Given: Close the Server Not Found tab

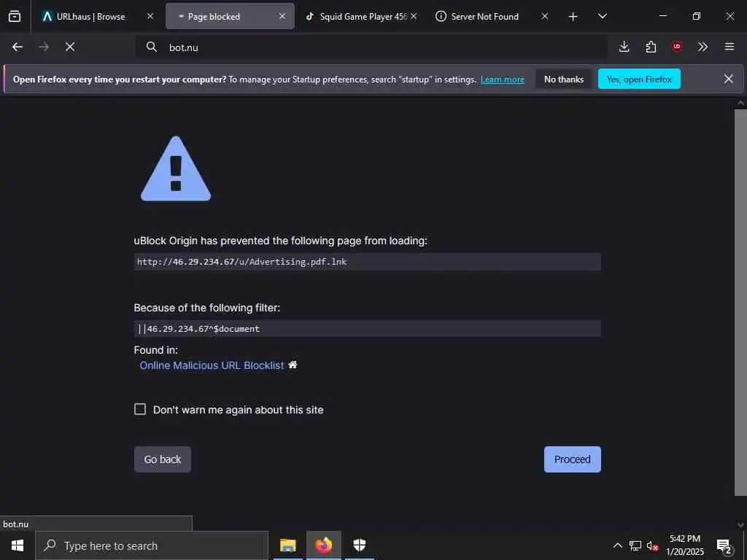Looking at the screenshot, I should pyautogui.click(x=544, y=16).
